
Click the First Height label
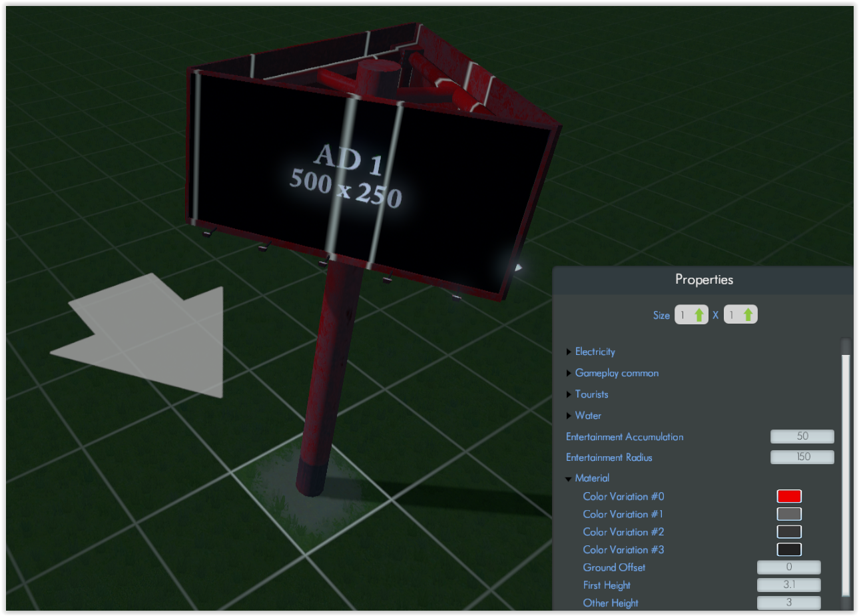coord(607,585)
